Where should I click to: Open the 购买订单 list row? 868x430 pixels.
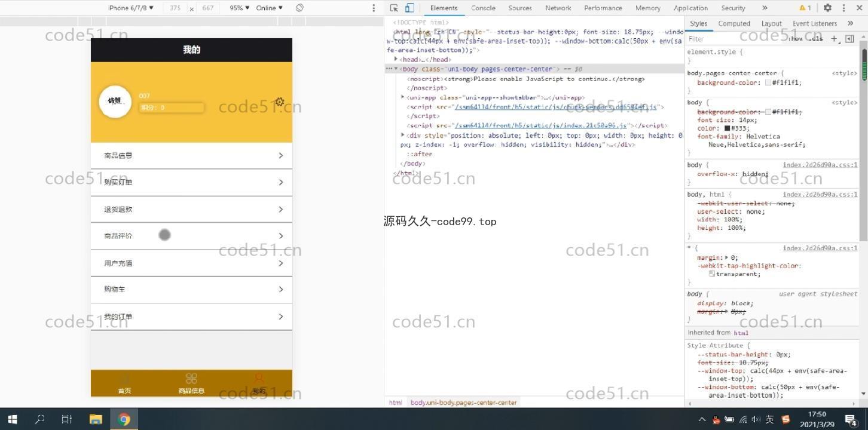coord(191,182)
